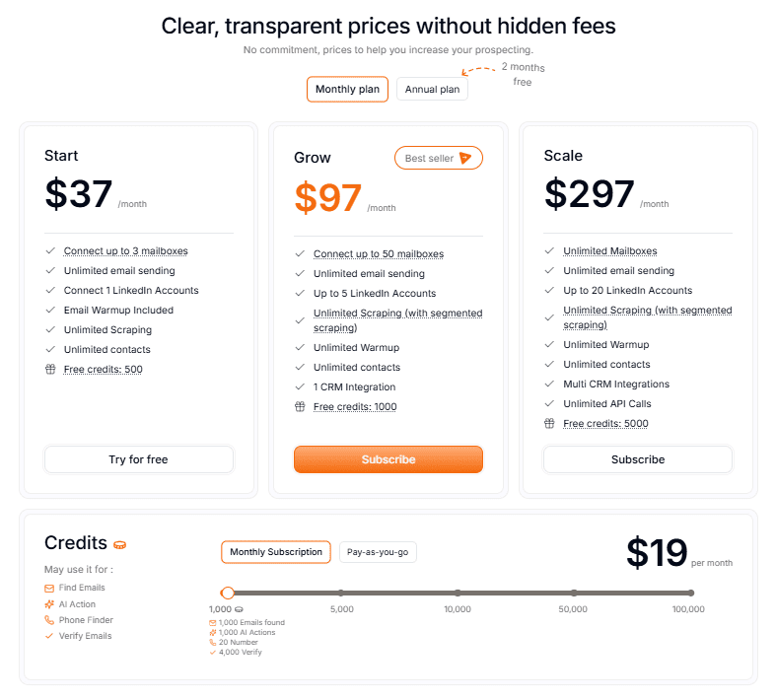776x700 pixels.
Task: Click the Best seller badge icon
Action: coord(465,158)
